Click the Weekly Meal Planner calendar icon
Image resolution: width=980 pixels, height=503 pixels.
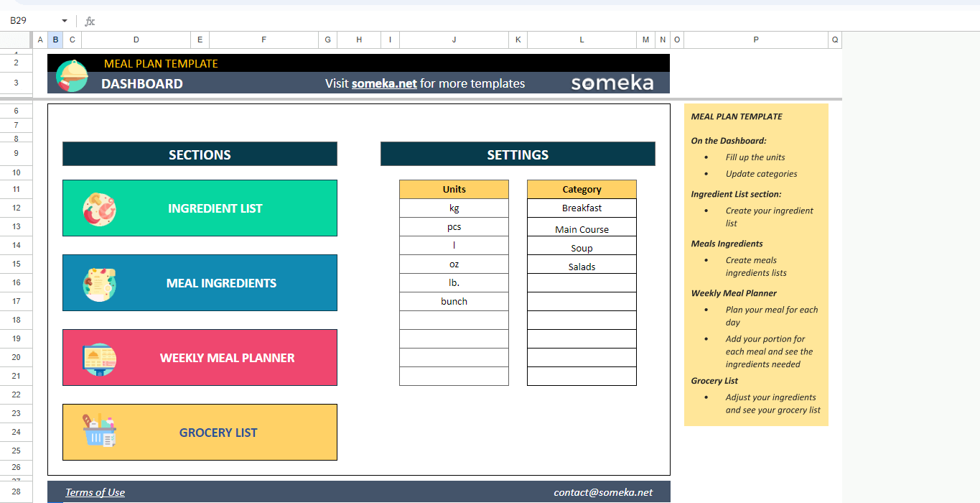99,358
